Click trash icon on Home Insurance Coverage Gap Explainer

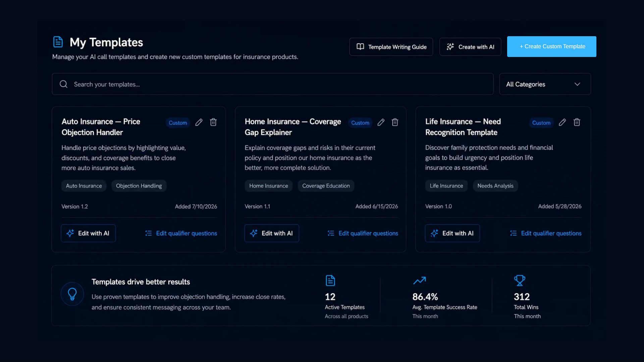[x=395, y=122]
